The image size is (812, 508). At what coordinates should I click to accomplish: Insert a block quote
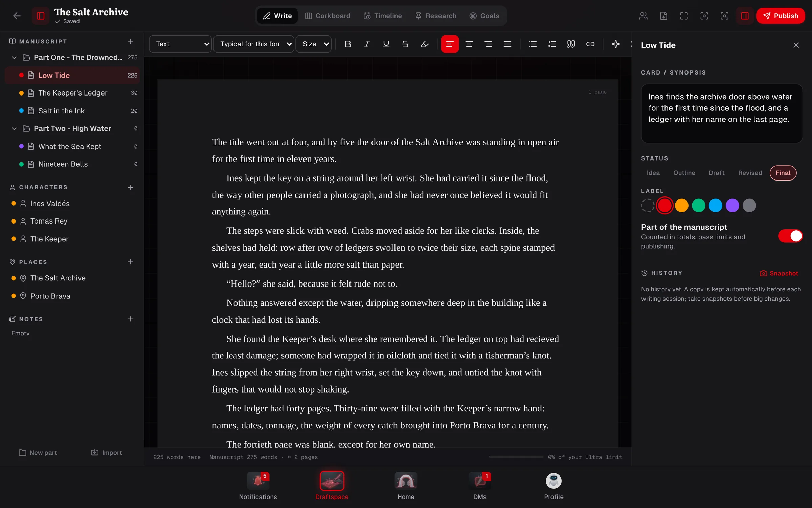click(x=571, y=44)
